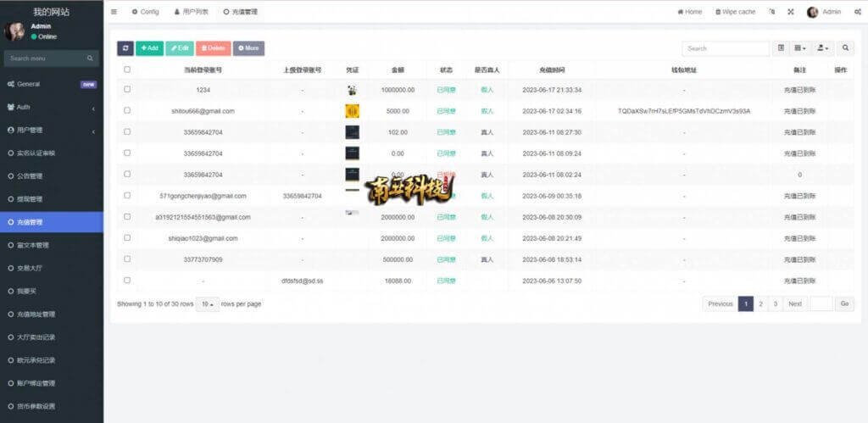
Task: Open the proof thumbnail for shitou666@gmail.com
Action: (x=352, y=111)
